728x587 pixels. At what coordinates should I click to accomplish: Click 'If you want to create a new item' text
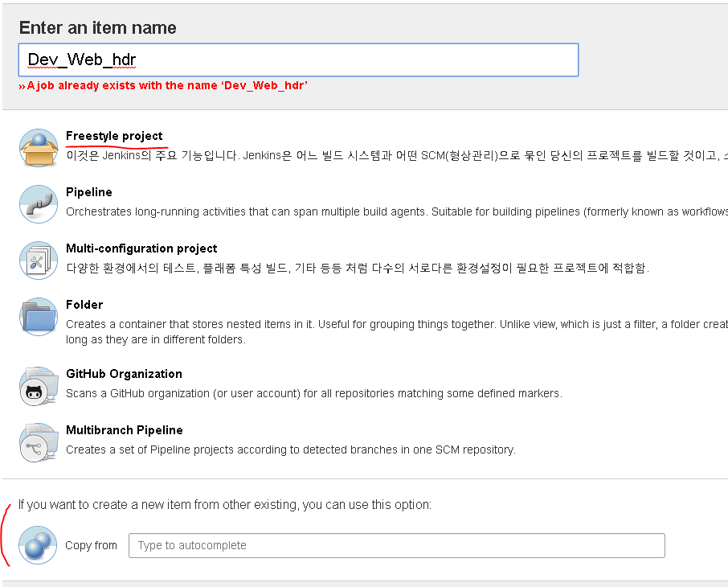(x=225, y=505)
